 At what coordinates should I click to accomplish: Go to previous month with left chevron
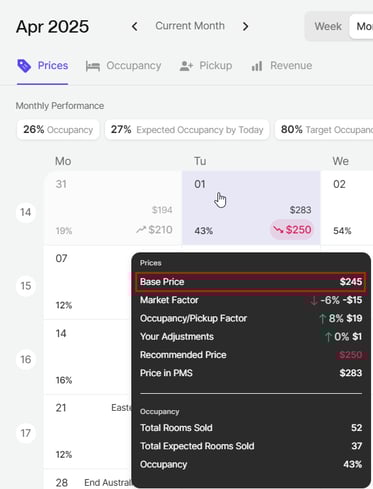(135, 26)
